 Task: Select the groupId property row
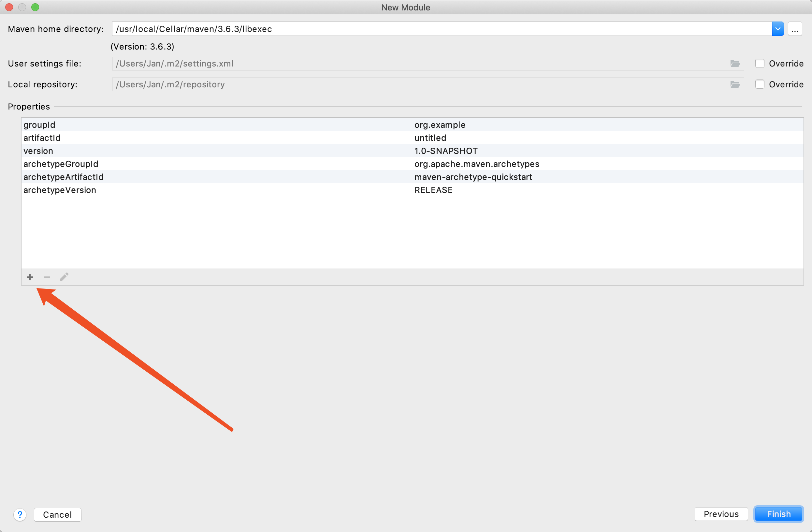pos(218,125)
